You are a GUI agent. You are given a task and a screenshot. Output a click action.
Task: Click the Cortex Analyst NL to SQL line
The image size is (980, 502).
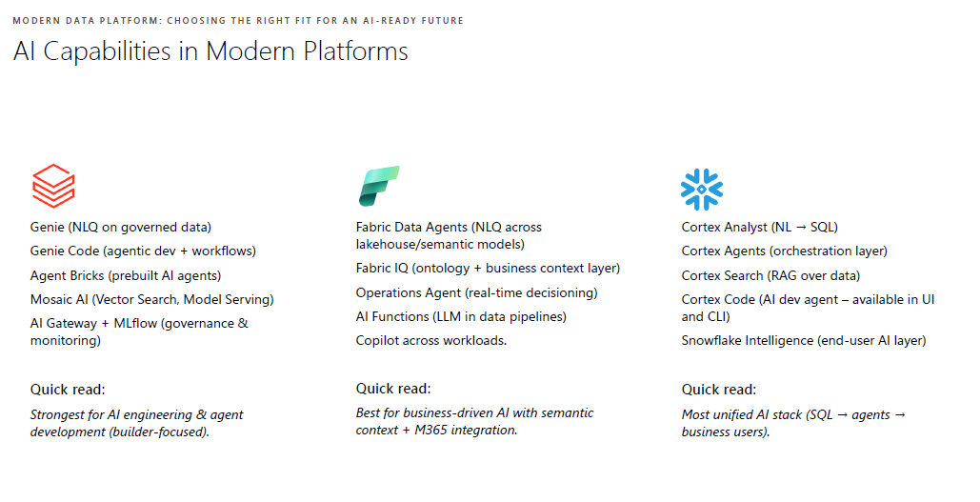pos(759,227)
